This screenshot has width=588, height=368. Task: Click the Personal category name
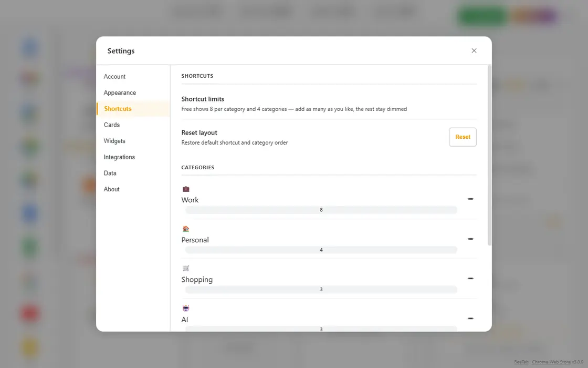point(195,240)
